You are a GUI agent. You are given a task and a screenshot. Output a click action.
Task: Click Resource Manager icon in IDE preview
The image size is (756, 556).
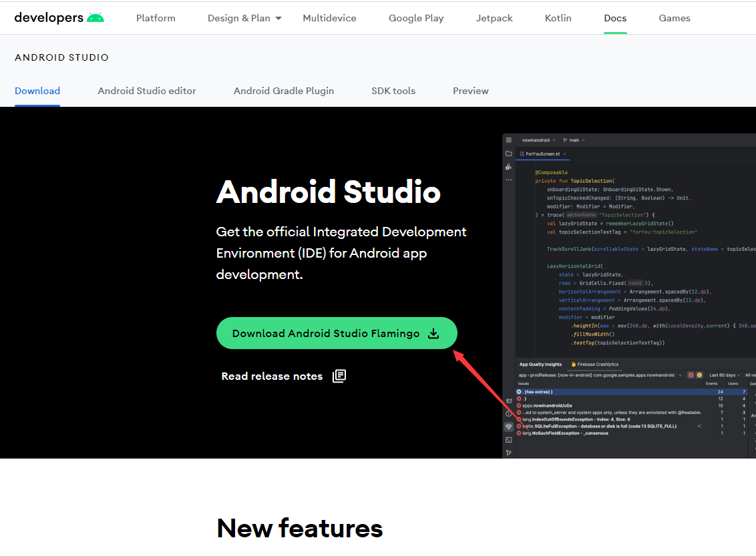(509, 167)
